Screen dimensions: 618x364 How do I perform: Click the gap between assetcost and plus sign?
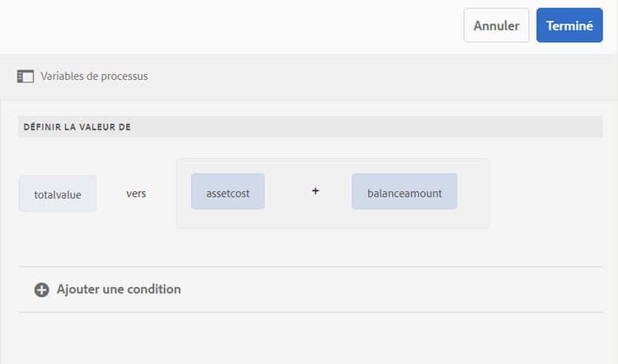288,193
